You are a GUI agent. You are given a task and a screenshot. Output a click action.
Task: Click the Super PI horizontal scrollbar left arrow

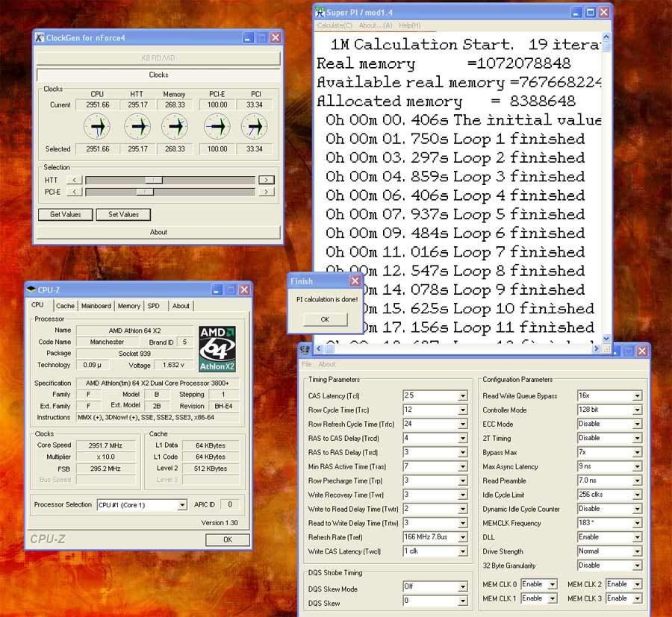pyautogui.click(x=318, y=348)
